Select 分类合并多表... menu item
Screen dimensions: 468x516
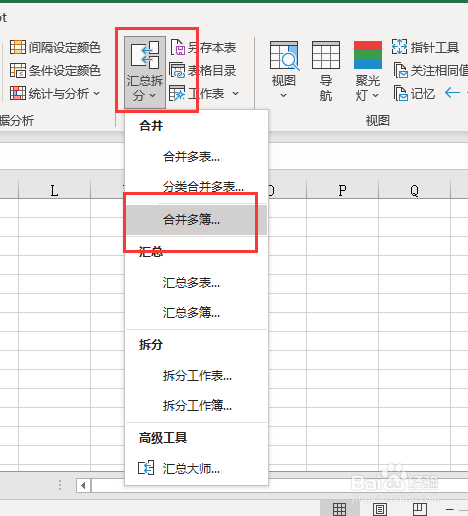click(x=197, y=187)
